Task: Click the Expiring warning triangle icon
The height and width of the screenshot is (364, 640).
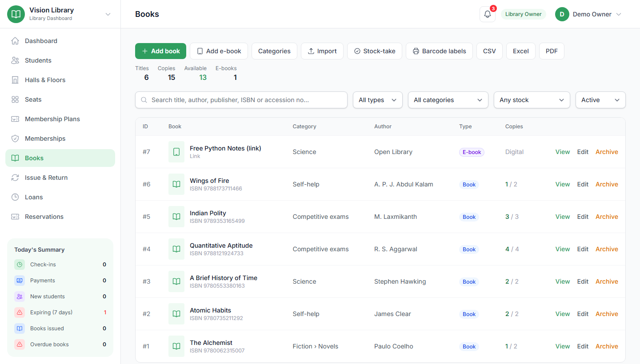Action: point(20,313)
